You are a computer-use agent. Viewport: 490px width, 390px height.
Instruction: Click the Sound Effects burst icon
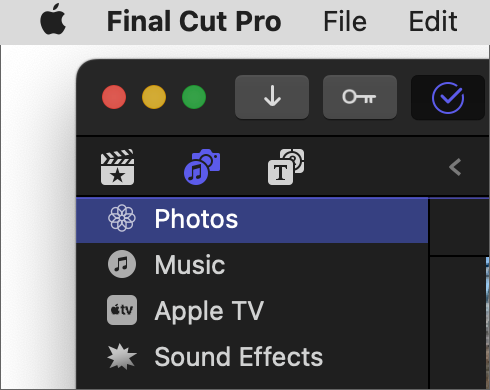point(122,357)
